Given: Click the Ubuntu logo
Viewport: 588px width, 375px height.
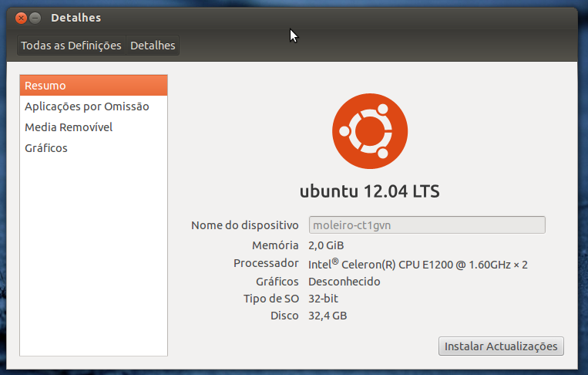Looking at the screenshot, I should [x=370, y=131].
